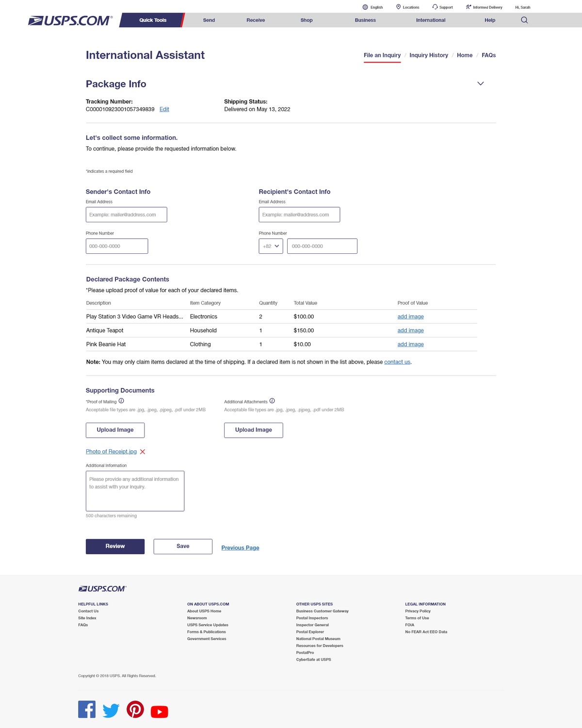Open Inspector General footer link
This screenshot has width=582, height=728.
pyautogui.click(x=312, y=625)
